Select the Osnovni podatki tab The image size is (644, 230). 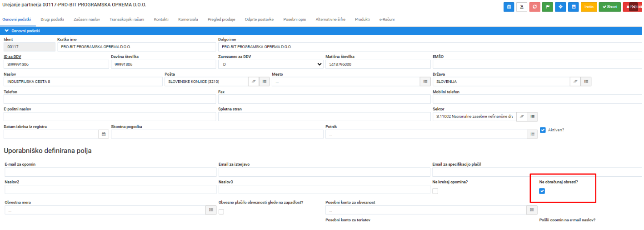click(17, 20)
